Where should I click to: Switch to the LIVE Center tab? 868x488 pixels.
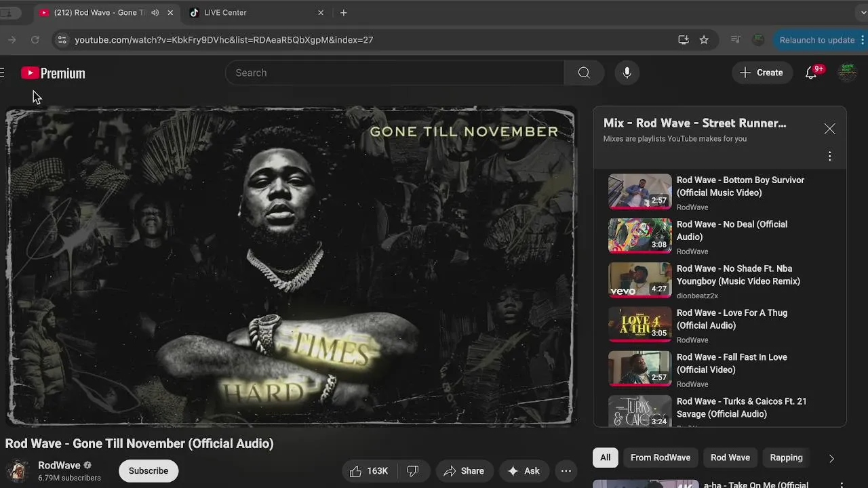225,12
